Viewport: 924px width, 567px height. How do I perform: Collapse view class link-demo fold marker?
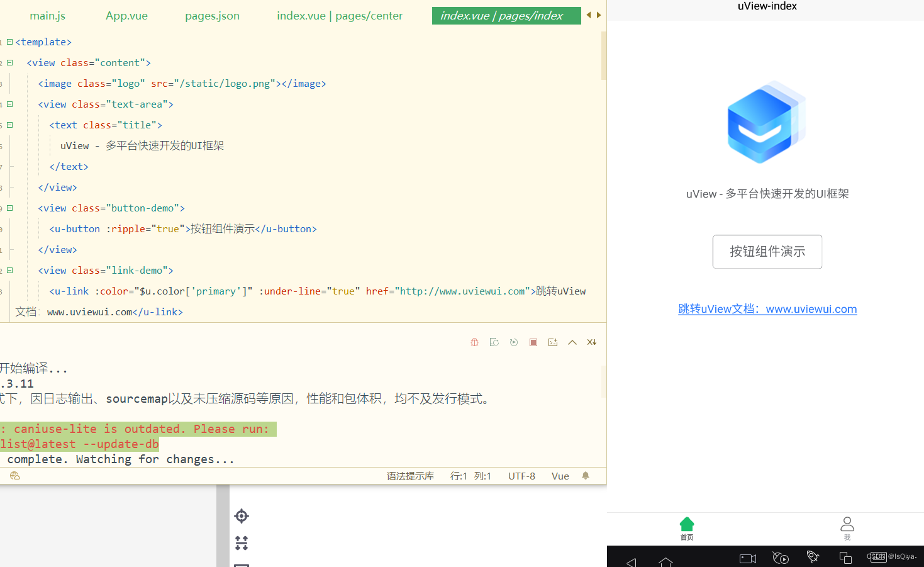(x=9, y=271)
